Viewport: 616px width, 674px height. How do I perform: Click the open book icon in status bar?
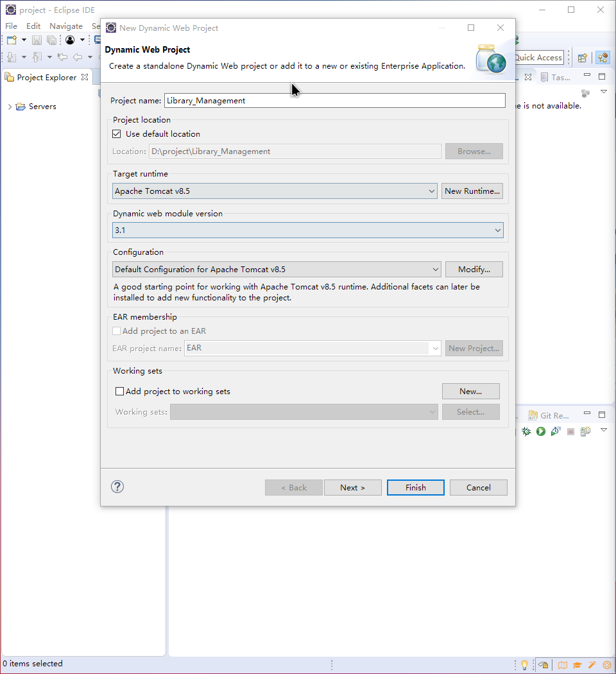563,665
